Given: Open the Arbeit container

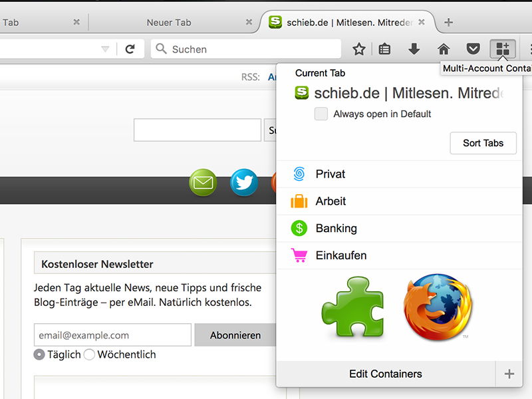Looking at the screenshot, I should [400, 201].
